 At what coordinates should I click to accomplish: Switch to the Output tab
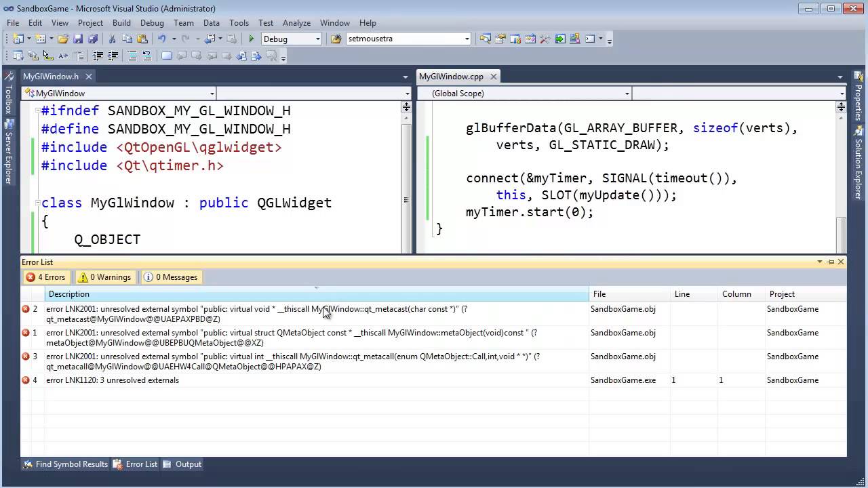[x=182, y=464]
